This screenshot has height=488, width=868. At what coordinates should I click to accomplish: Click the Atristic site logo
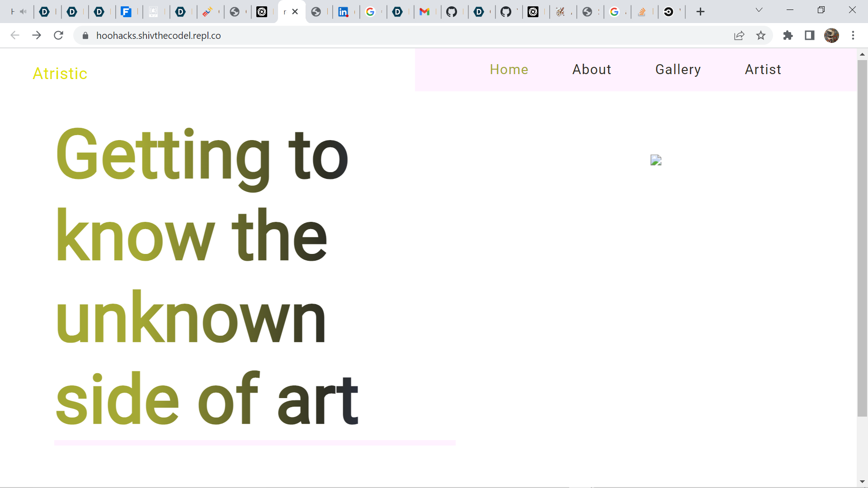tap(60, 74)
